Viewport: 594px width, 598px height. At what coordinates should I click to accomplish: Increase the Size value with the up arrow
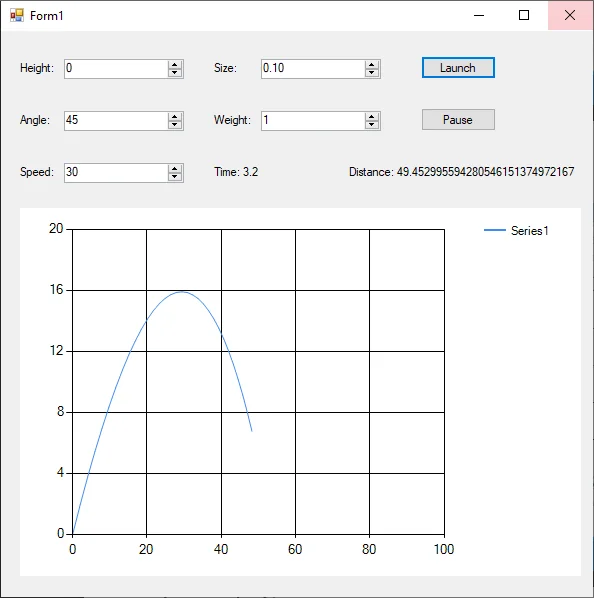pos(372,64)
